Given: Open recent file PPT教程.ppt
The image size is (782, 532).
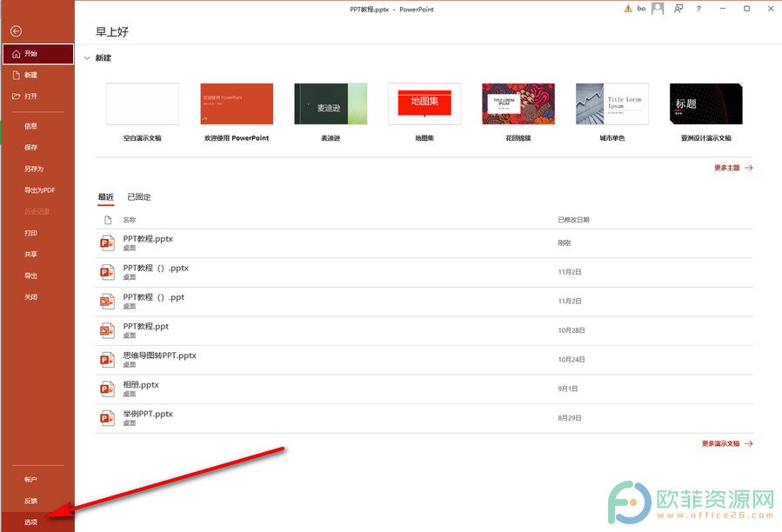Looking at the screenshot, I should click(424, 330).
